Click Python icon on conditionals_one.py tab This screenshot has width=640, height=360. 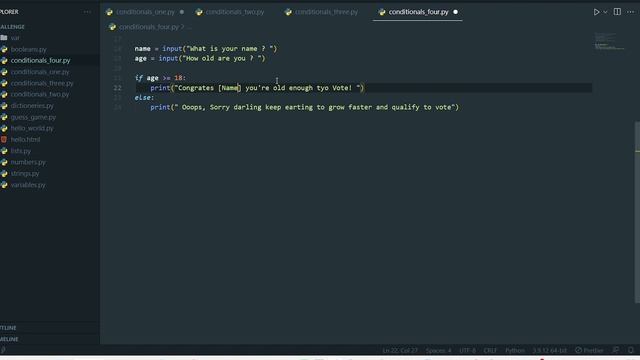pos(109,12)
